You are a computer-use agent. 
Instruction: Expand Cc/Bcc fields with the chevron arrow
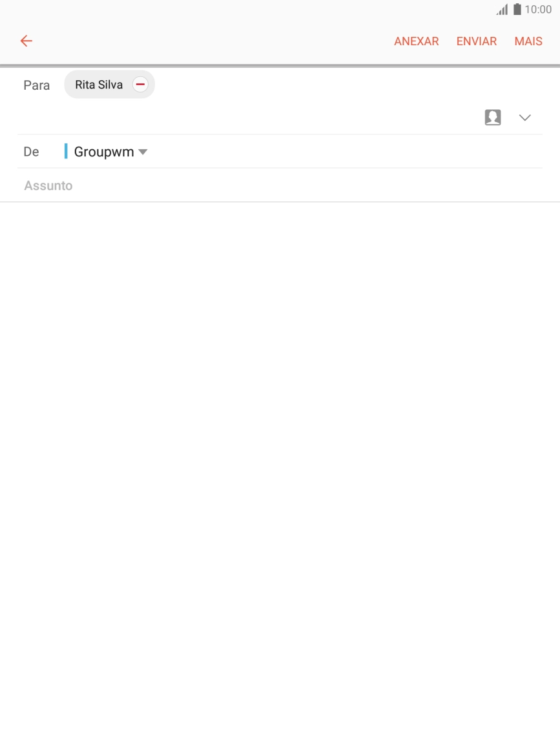pyautogui.click(x=524, y=118)
